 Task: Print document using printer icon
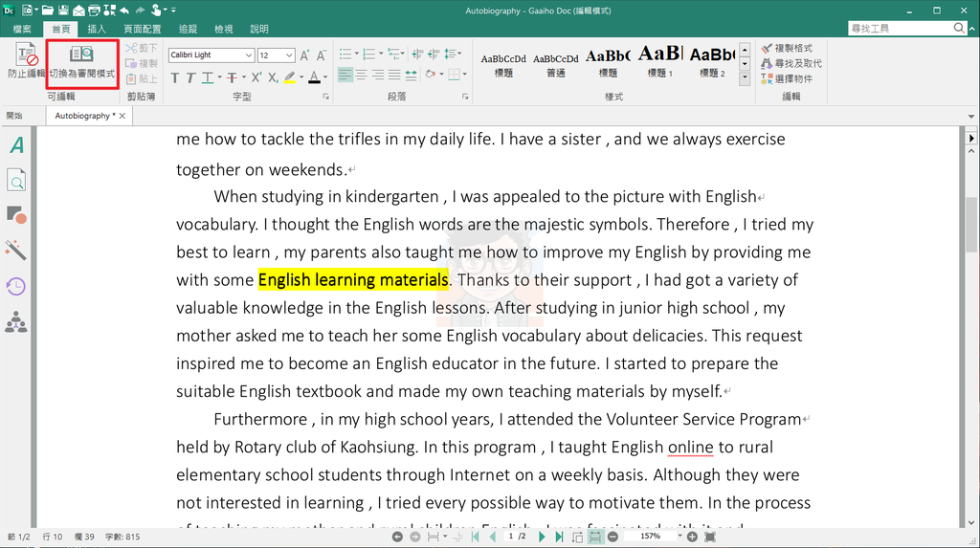(94, 10)
